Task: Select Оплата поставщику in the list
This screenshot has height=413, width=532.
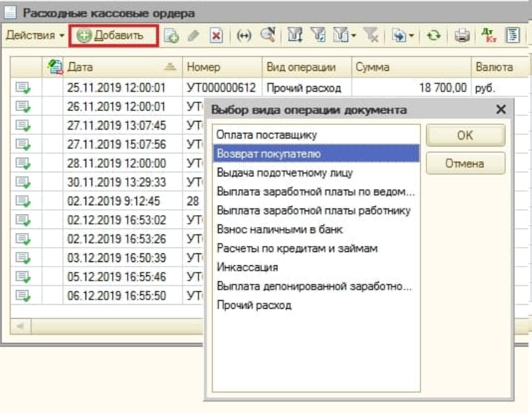Action: 267,134
